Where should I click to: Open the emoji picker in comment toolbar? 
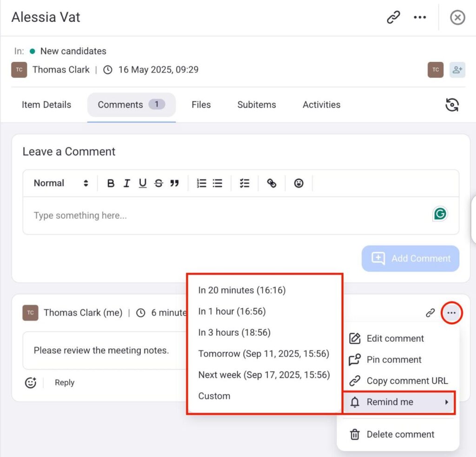[299, 183]
